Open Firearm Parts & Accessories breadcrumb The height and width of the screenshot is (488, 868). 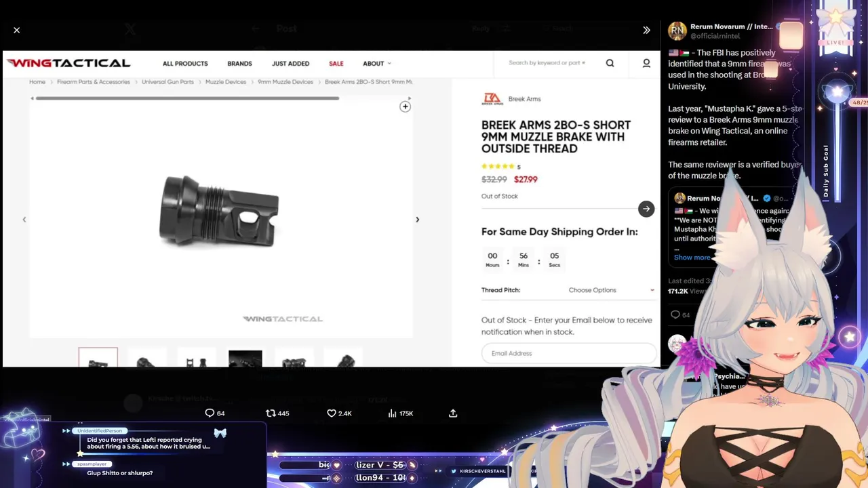coord(94,82)
